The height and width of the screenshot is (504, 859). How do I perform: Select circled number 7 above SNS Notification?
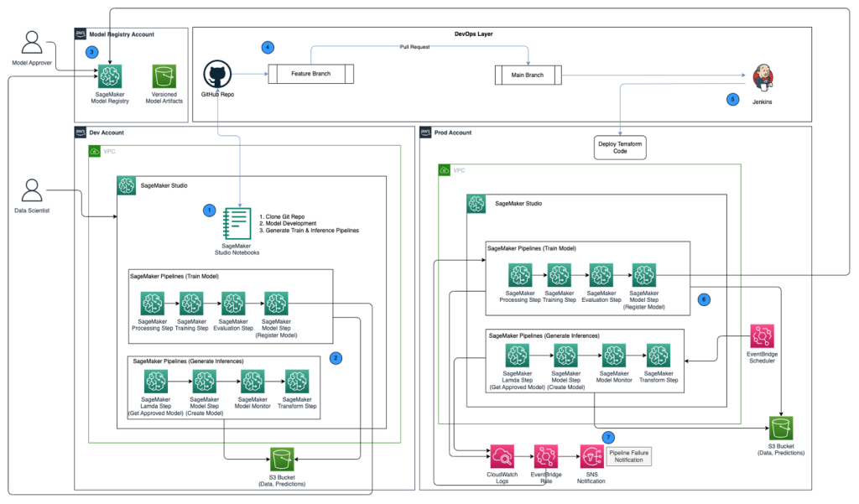tap(609, 437)
